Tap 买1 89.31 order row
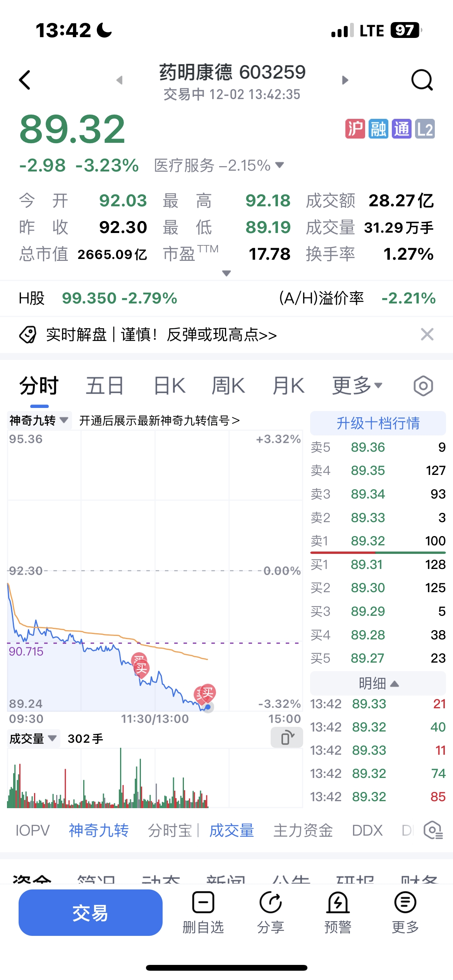Image resolution: width=453 pixels, height=980 pixels. pyautogui.click(x=378, y=564)
